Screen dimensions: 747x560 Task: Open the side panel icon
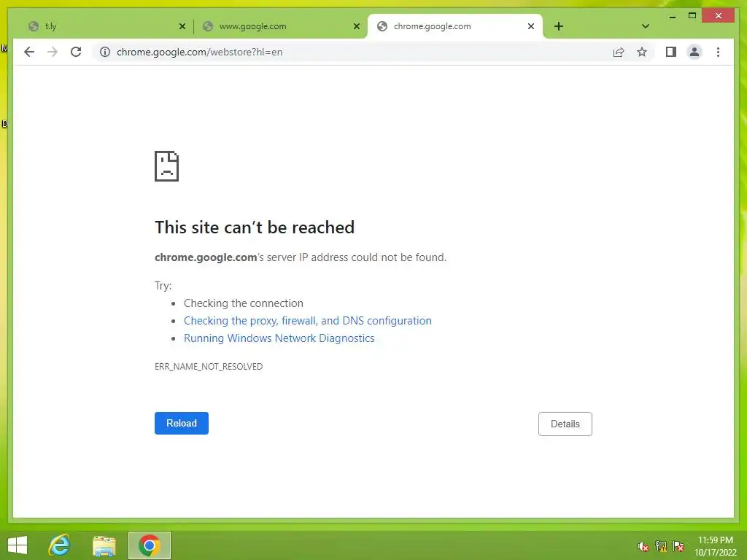coord(671,52)
